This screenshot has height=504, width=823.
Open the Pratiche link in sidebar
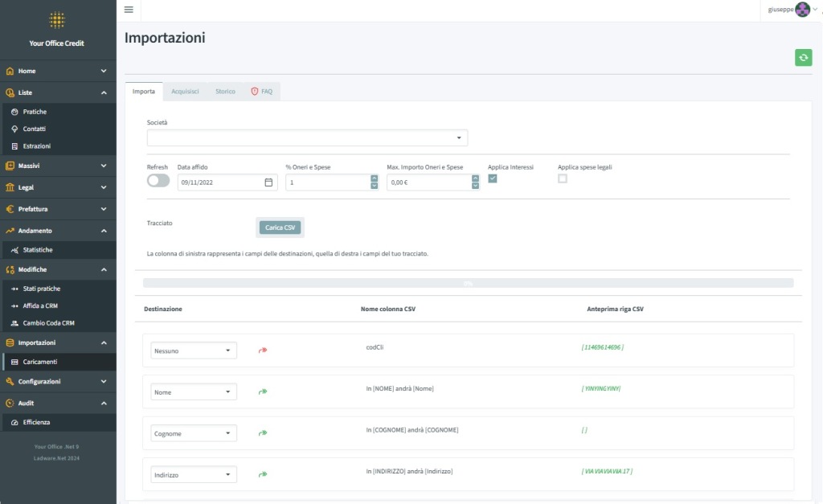[35, 112]
